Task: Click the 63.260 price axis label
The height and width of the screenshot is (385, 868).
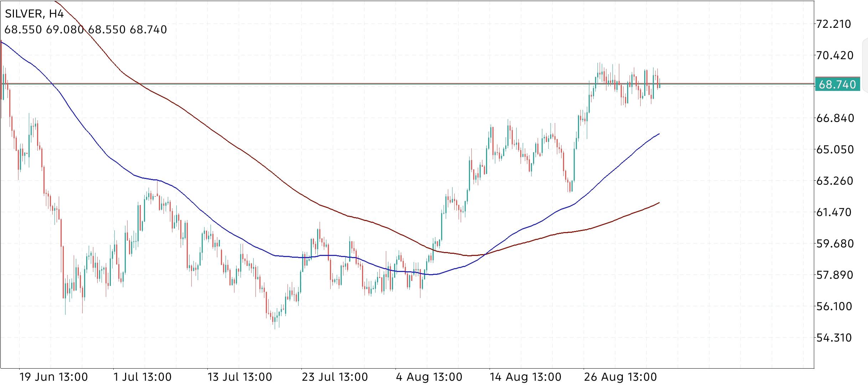Action: [x=835, y=181]
